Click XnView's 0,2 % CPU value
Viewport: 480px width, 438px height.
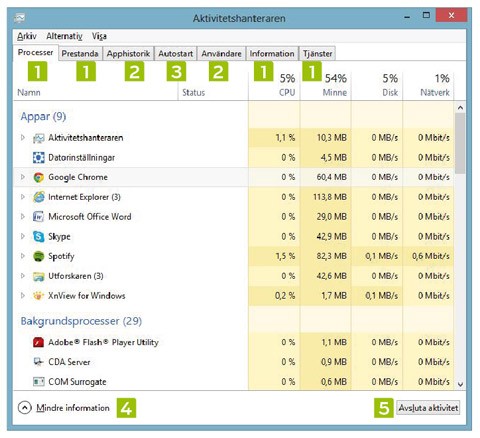(x=285, y=296)
